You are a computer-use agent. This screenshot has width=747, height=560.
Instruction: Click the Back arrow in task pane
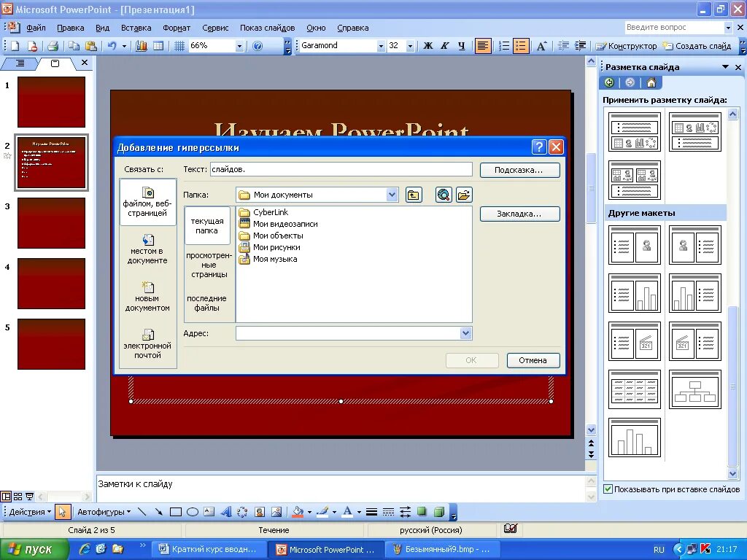[x=609, y=83]
